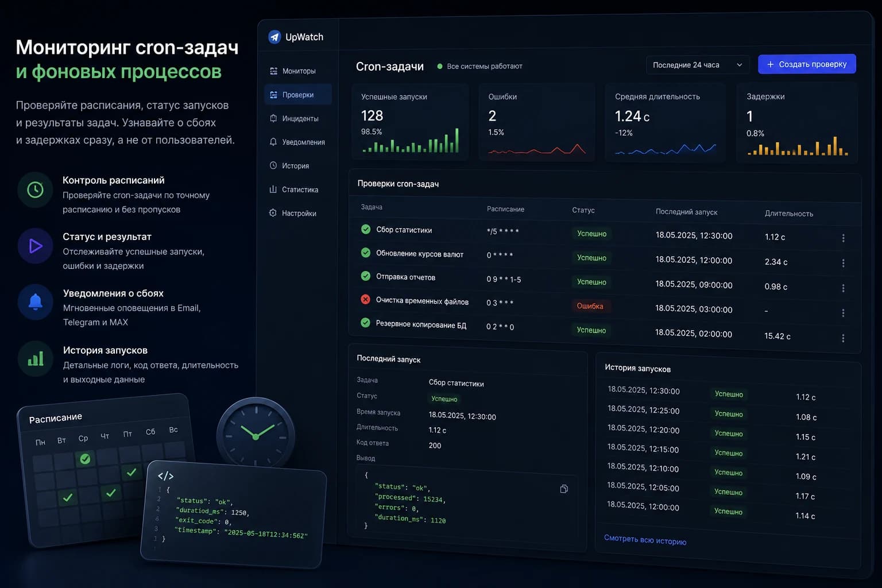Click the code brackets icon on JSON card
The image size is (882, 588).
point(166,475)
